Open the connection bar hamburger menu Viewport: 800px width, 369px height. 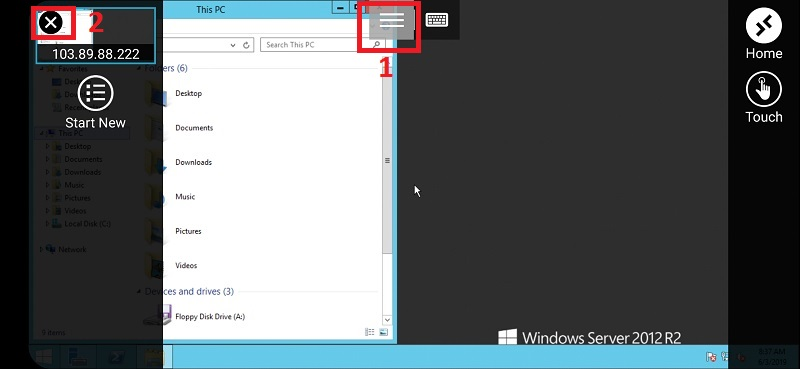(392, 20)
